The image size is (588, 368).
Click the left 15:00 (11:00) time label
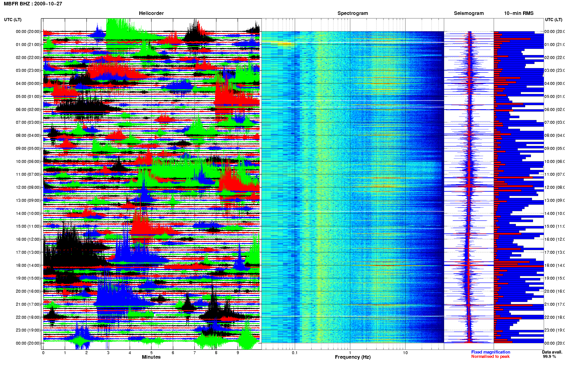point(28,226)
